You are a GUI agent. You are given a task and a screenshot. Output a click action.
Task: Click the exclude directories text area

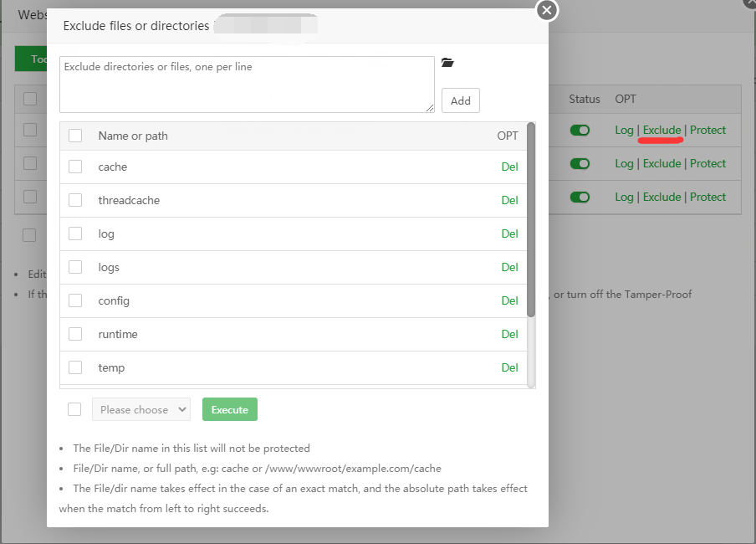(247, 84)
